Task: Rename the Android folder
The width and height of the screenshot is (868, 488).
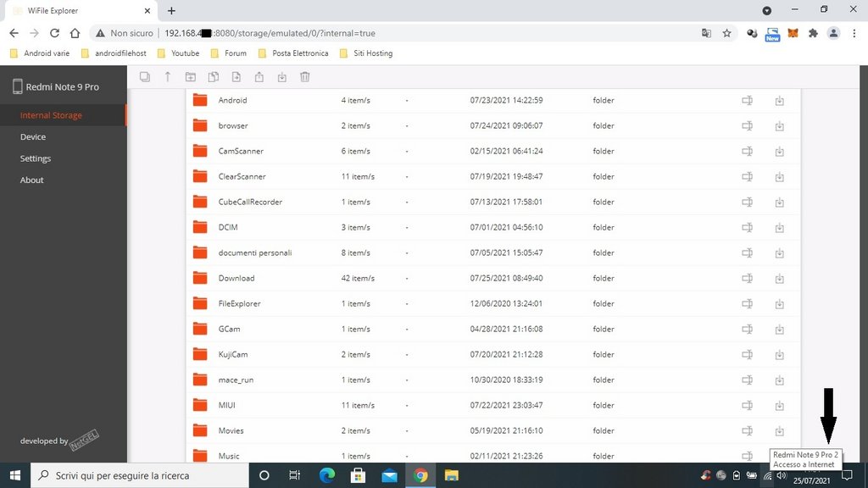Action: 748,100
